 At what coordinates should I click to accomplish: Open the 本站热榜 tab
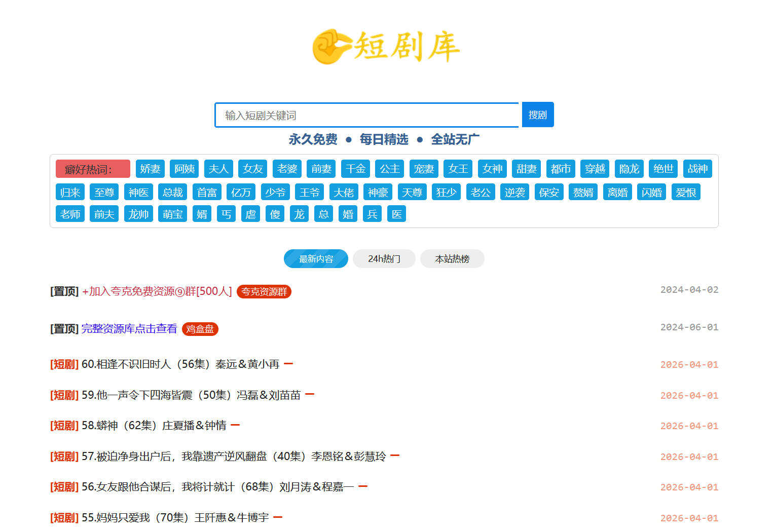point(452,259)
